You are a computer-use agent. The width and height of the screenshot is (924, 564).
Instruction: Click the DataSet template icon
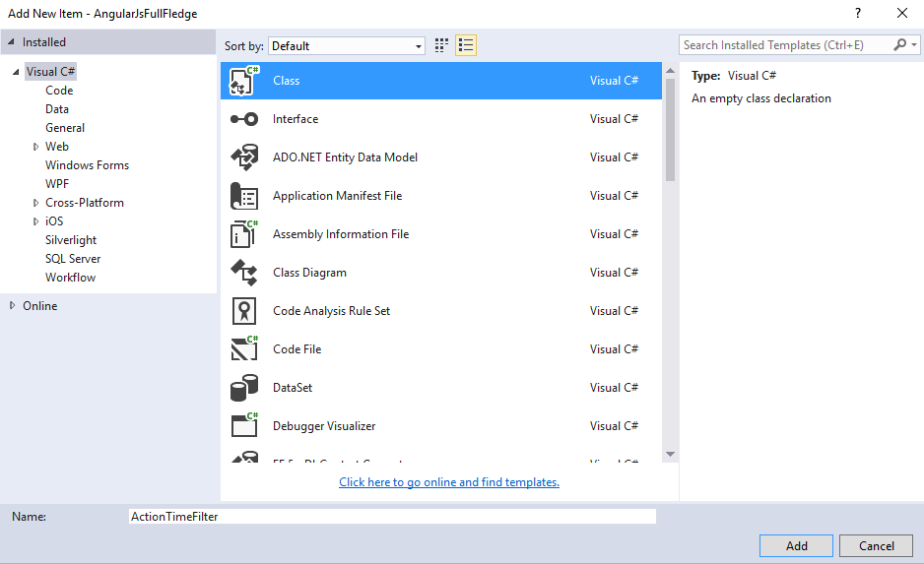point(244,388)
